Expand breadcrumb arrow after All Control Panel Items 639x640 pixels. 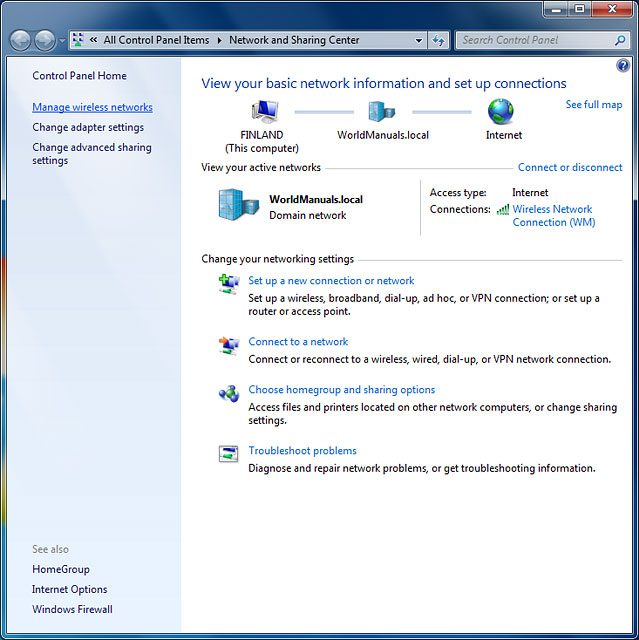(219, 40)
